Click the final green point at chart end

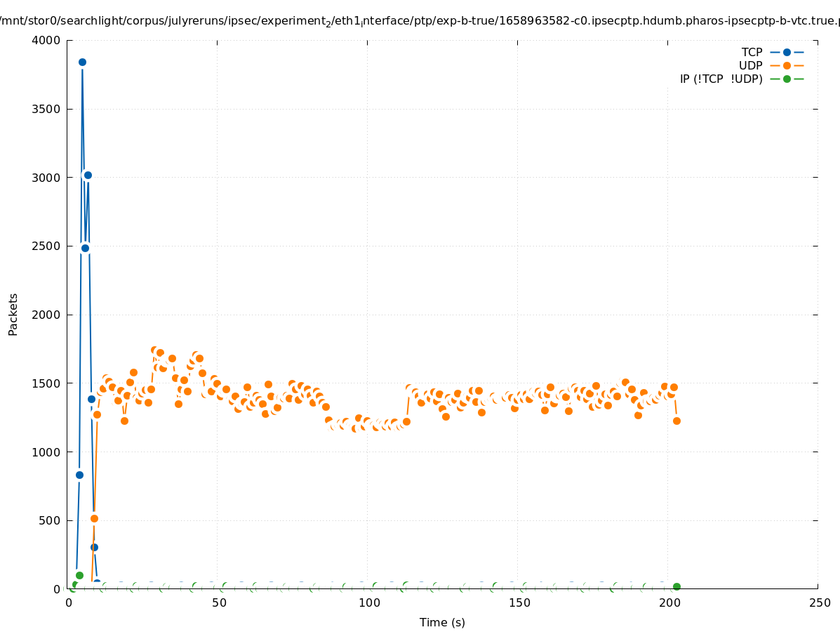(x=676, y=586)
